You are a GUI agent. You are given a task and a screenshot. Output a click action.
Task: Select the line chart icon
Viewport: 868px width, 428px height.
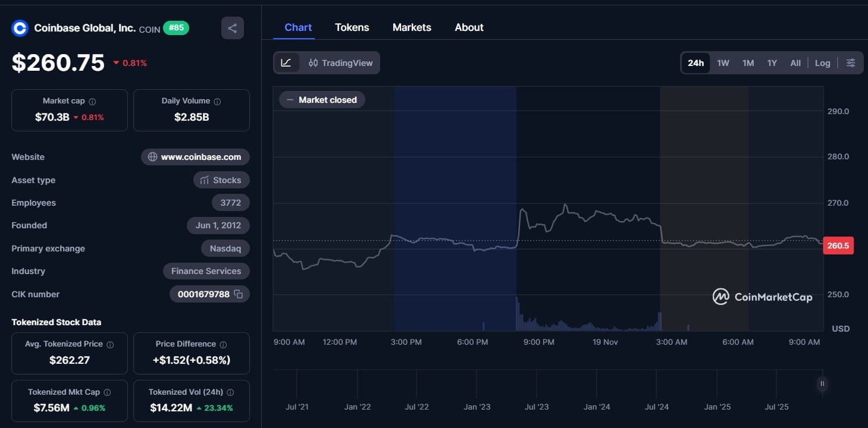coord(286,62)
